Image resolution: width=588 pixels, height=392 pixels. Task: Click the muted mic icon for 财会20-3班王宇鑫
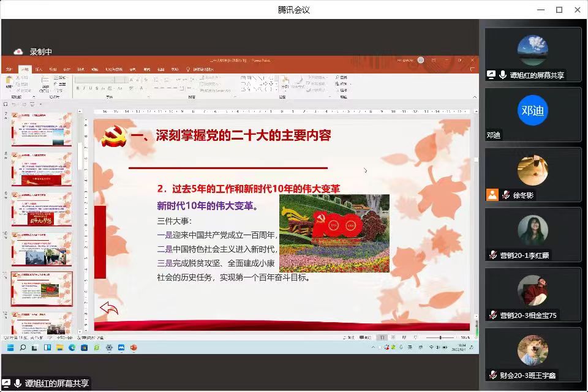[x=492, y=375]
